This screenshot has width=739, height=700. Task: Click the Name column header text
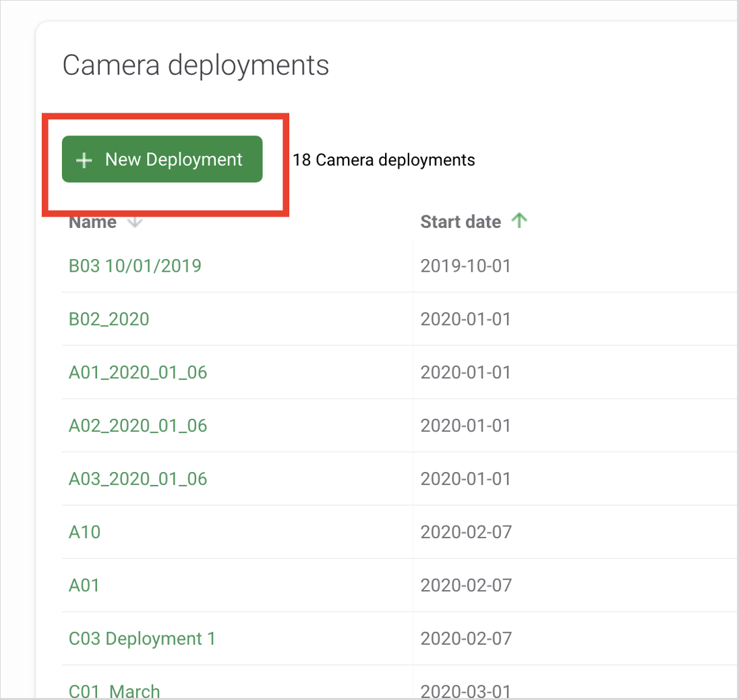[x=93, y=222]
